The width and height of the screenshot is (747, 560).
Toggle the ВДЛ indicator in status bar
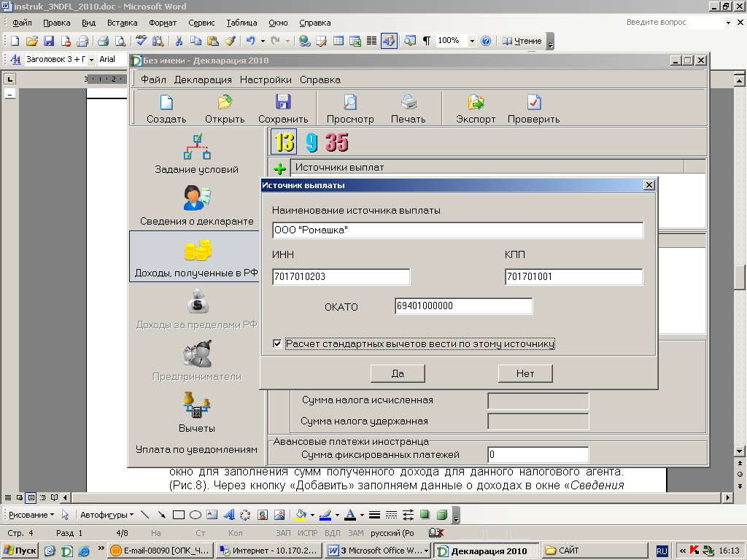click(x=332, y=533)
